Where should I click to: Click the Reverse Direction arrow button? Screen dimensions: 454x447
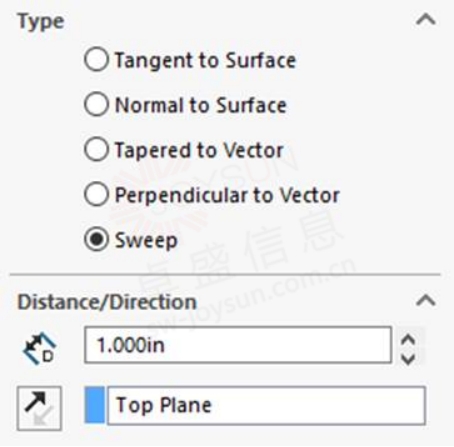(39, 408)
